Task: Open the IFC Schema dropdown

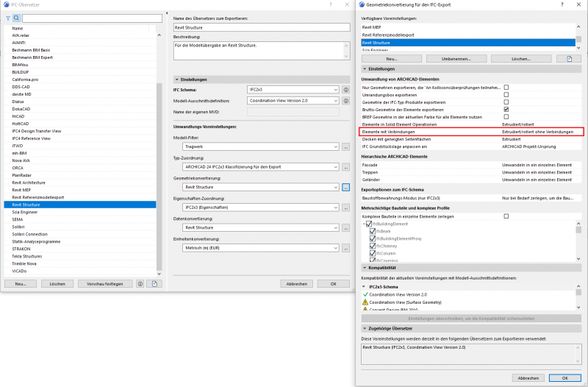Action: point(293,90)
